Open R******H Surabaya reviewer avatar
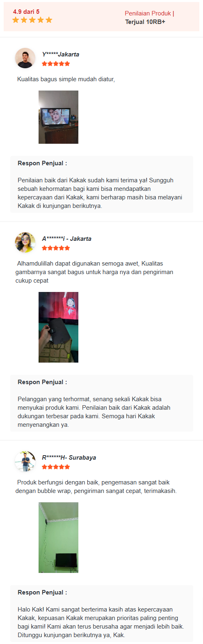 coord(25,461)
